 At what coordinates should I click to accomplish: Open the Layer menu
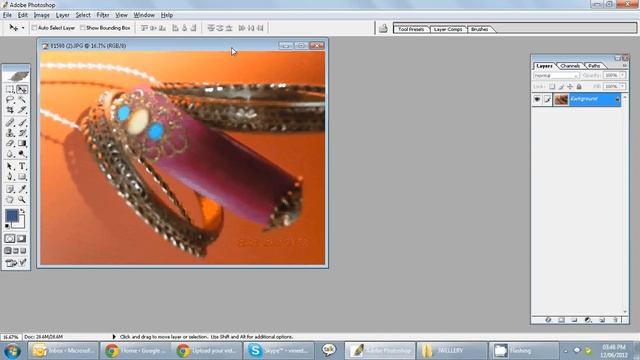coord(62,15)
